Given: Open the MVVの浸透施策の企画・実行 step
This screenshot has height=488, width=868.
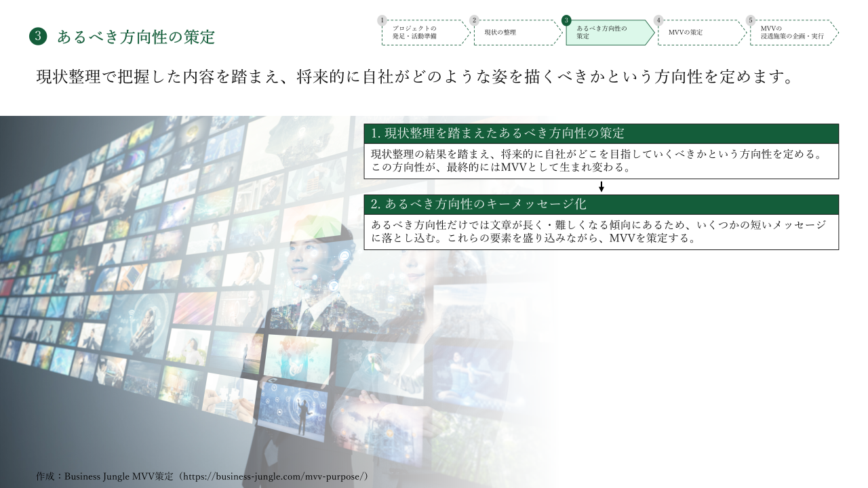Looking at the screenshot, I should tap(791, 33).
